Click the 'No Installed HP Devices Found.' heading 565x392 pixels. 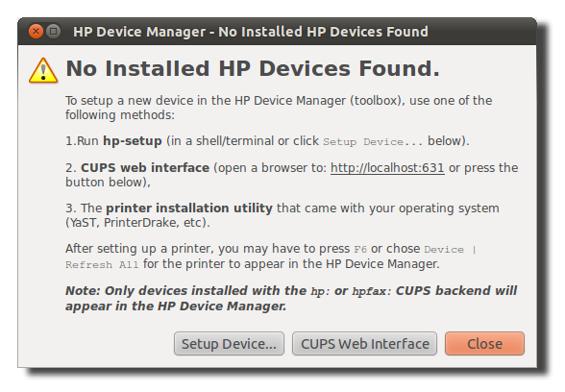[253, 68]
